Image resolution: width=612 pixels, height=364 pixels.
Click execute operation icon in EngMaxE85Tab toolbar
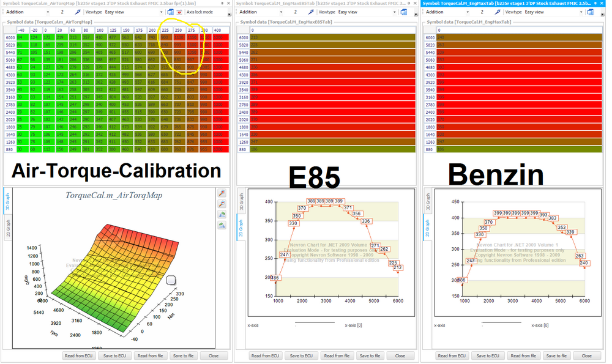pos(311,12)
